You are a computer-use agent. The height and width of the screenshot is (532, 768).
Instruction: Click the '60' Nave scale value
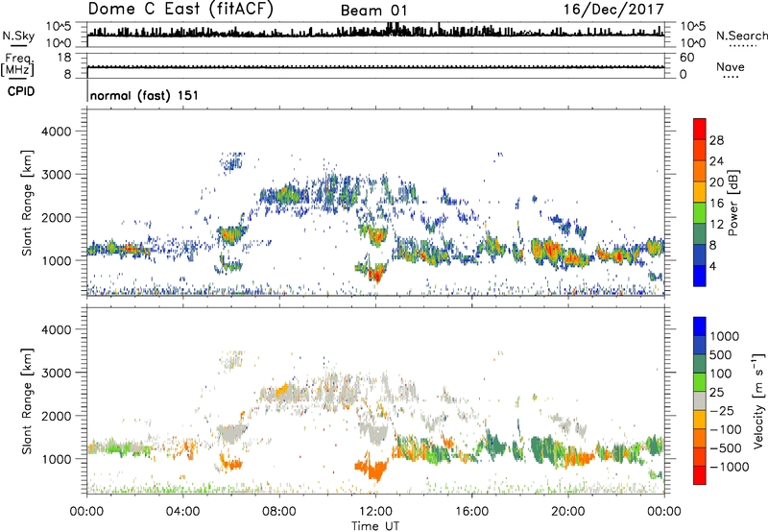686,58
